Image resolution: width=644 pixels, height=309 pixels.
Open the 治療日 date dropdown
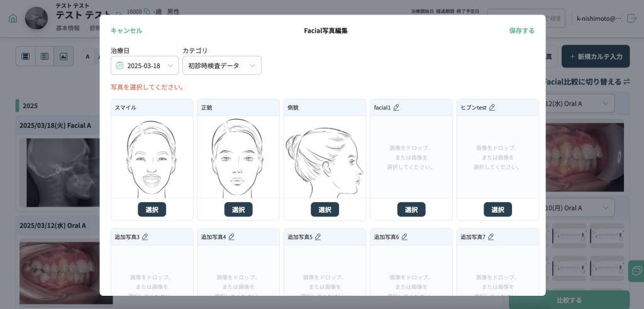click(x=145, y=65)
